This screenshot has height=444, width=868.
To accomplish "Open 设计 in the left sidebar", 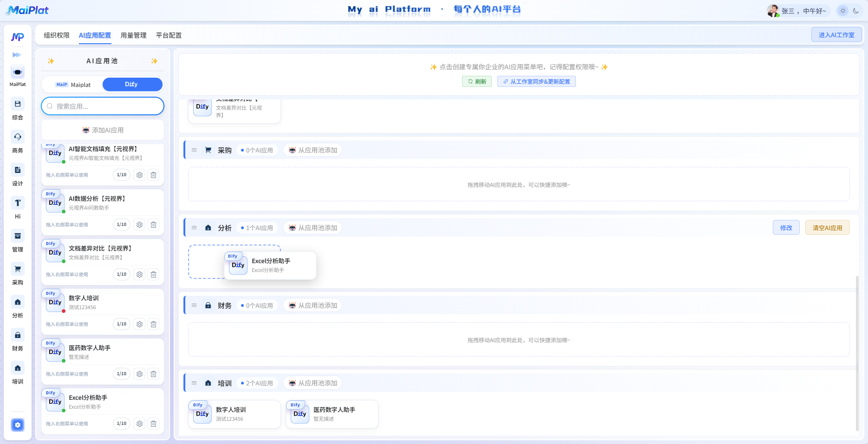I will 18,175.
